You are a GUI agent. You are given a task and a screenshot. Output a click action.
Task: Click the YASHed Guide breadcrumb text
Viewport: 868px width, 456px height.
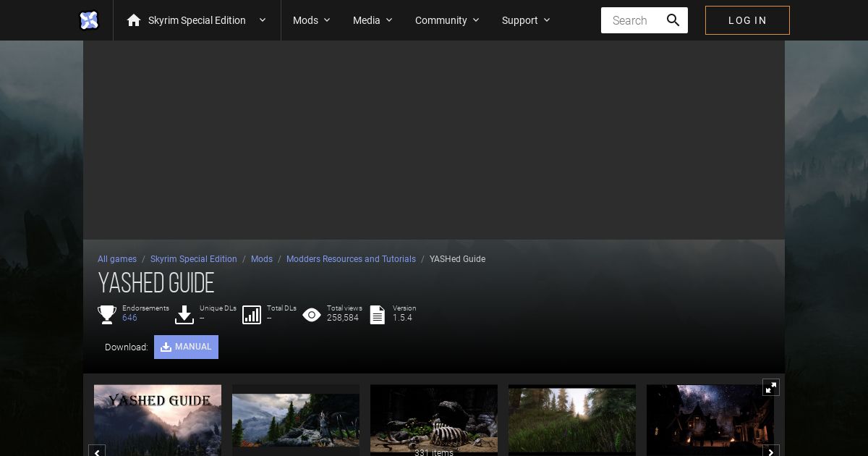457,259
